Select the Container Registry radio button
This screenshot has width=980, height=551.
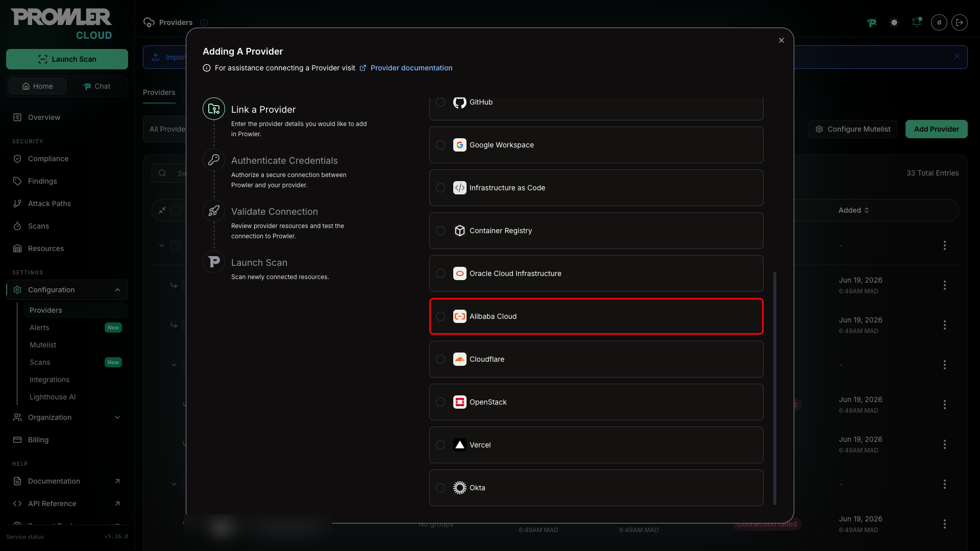(x=440, y=231)
